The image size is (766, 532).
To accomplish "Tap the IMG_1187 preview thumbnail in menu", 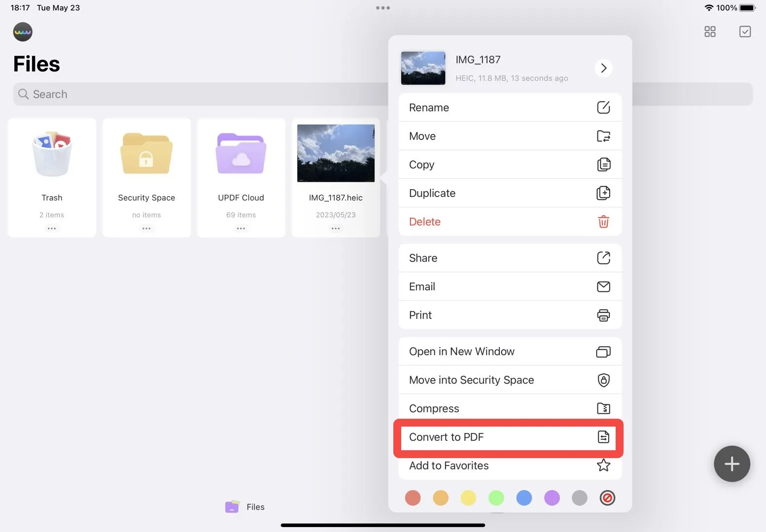I will [x=423, y=68].
